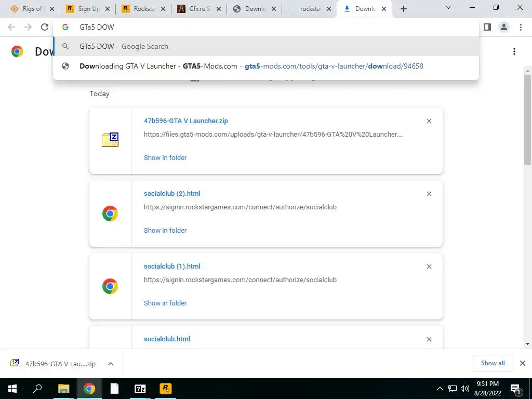532x399 pixels.
Task: Open the notification center icon
Action: pos(515,389)
